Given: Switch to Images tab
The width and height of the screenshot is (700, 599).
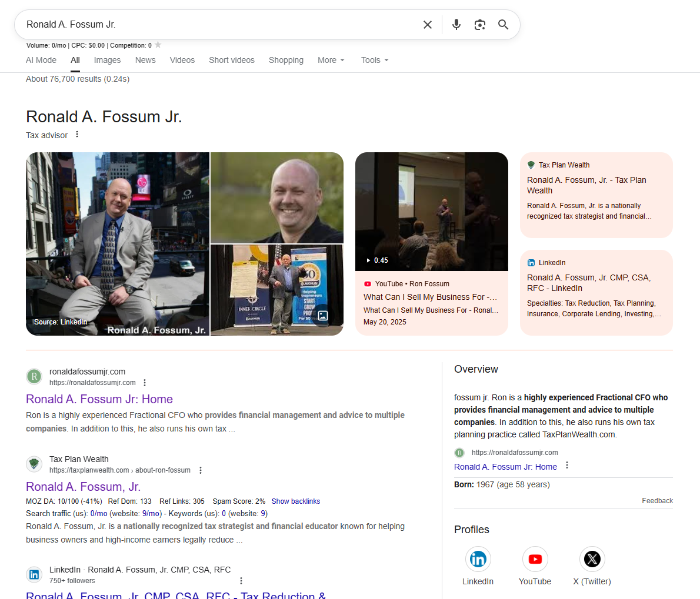Looking at the screenshot, I should 107,60.
